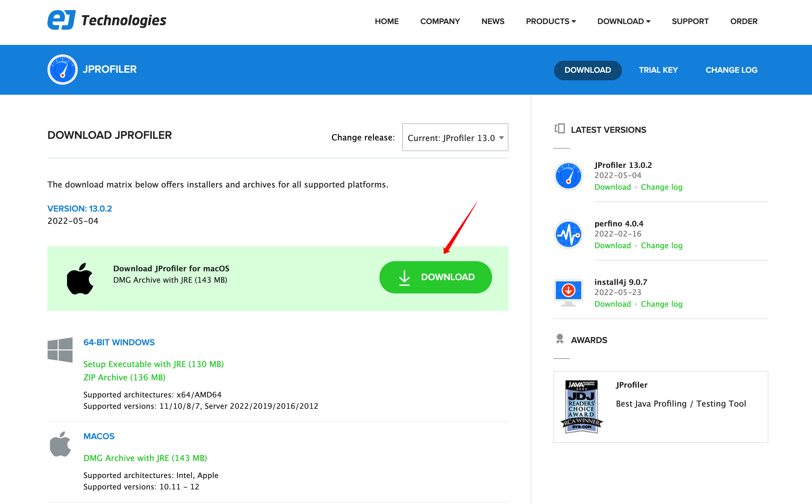This screenshot has height=504, width=812.
Task: Click the Latest Versions heading icon
Action: (560, 129)
